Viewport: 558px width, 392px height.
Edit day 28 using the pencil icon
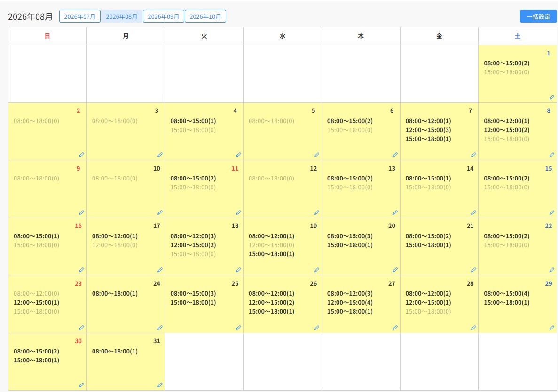tap(473, 328)
